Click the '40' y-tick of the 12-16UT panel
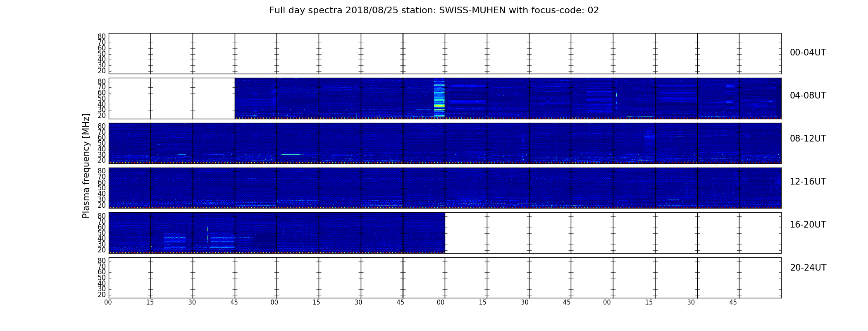The width and height of the screenshot is (868, 331). pos(102,194)
